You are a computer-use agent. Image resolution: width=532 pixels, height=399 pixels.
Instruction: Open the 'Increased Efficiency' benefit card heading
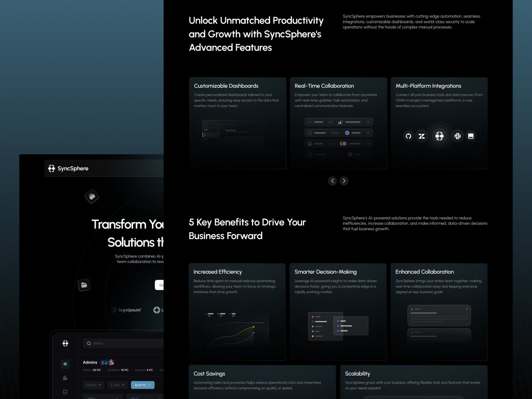218,272
